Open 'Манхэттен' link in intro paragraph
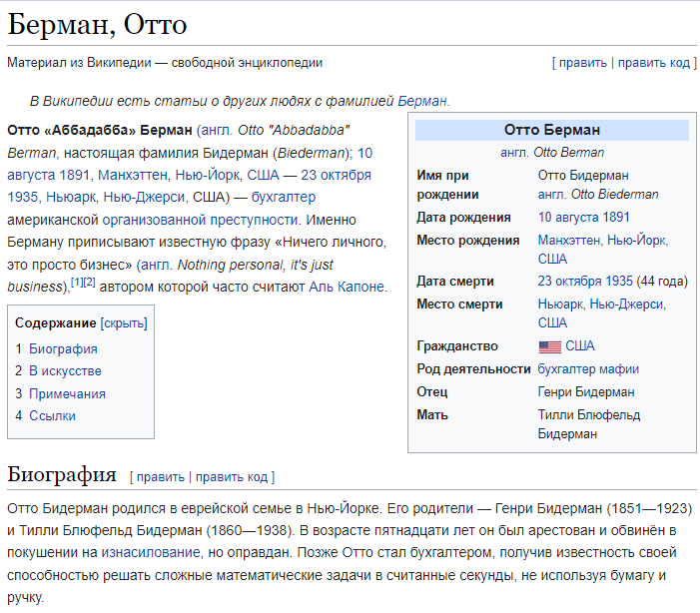700x613 pixels. coord(132,175)
